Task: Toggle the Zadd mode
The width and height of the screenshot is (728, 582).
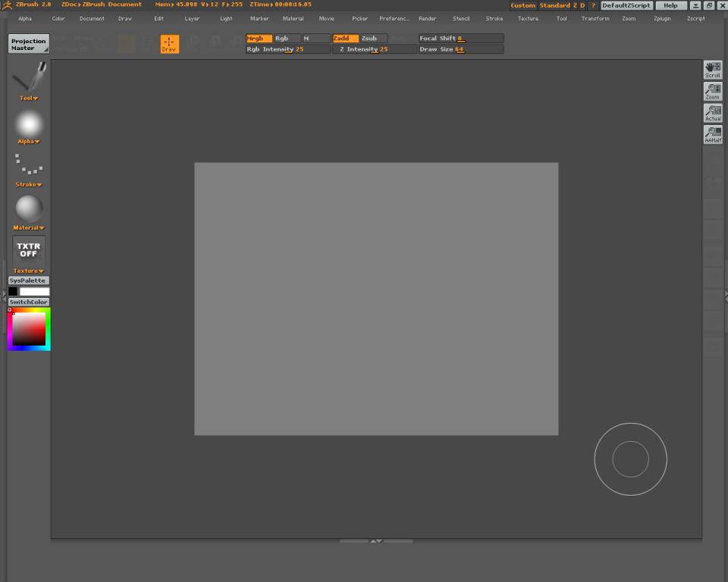Action: [345, 39]
